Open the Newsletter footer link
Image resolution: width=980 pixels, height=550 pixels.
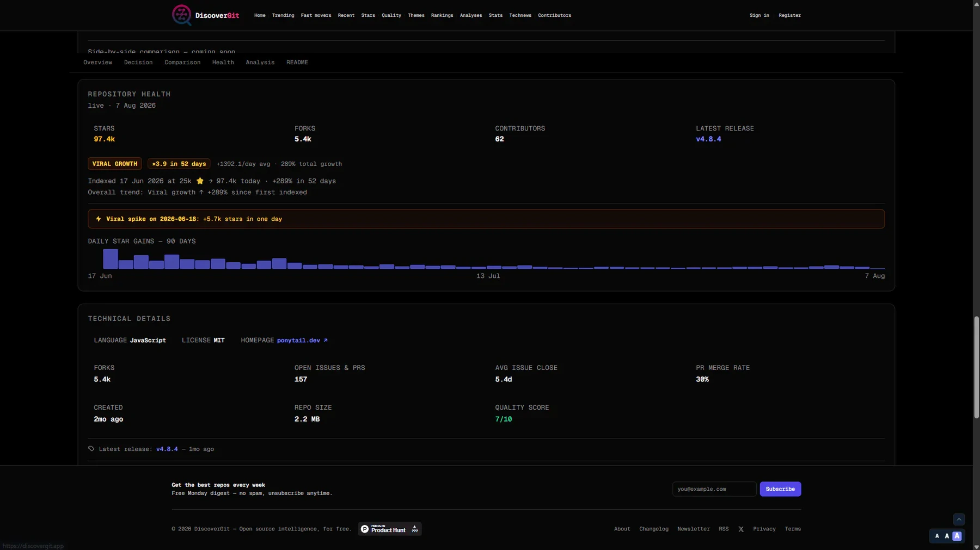[693, 529]
